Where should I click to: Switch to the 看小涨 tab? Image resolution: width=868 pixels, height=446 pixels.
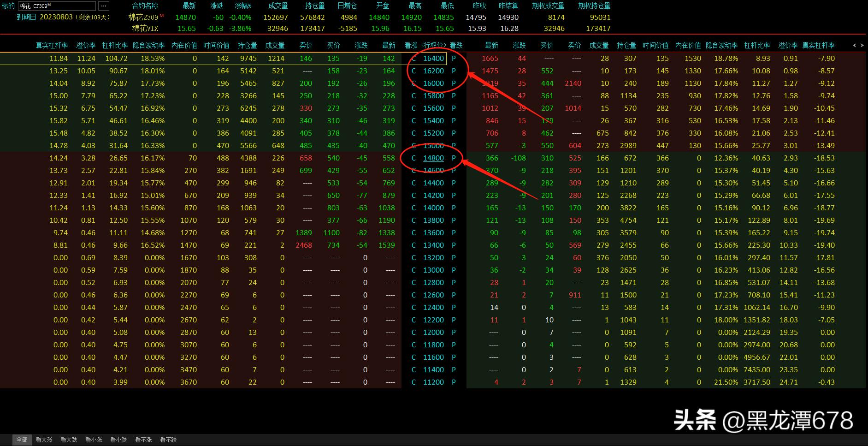(94, 440)
